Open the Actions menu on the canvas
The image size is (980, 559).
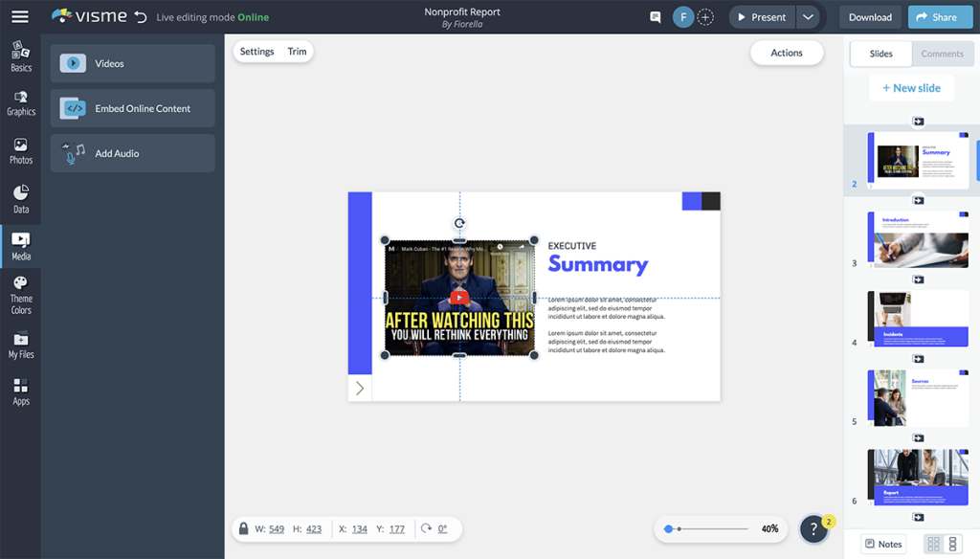point(787,53)
